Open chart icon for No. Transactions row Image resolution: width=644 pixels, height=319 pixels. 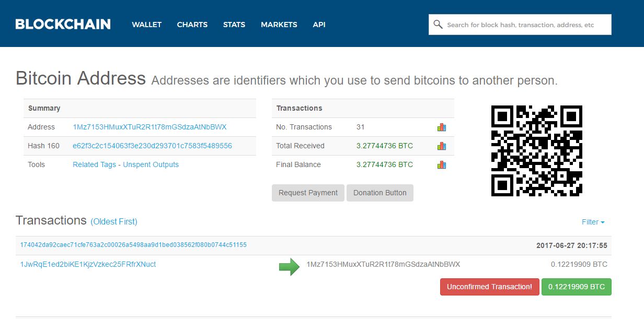pyautogui.click(x=442, y=127)
